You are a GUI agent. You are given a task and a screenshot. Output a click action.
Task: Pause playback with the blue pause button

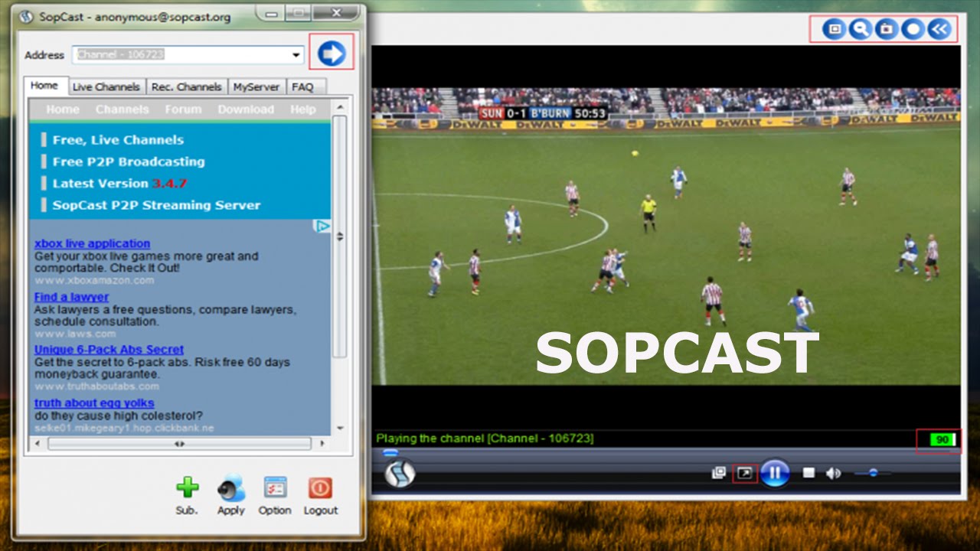[x=775, y=473]
